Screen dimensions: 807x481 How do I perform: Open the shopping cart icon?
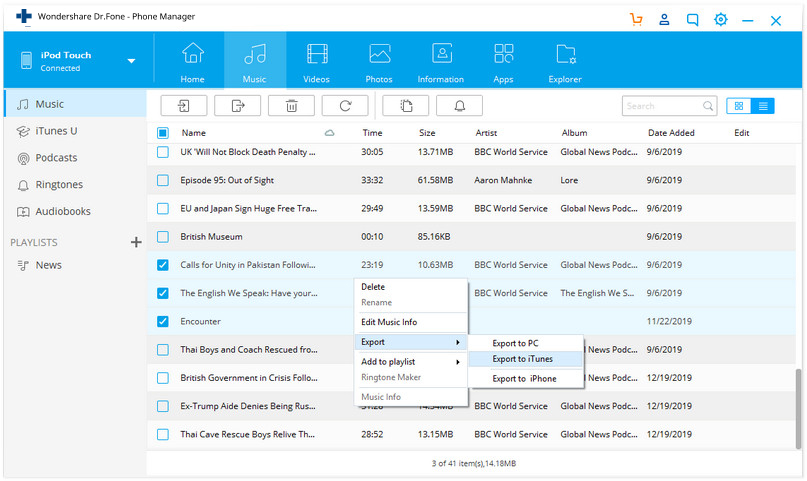[x=636, y=20]
